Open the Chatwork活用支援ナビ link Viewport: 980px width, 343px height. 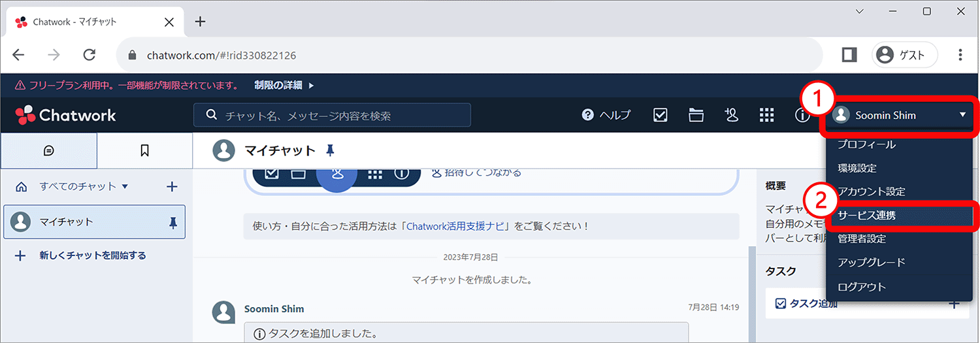tap(455, 226)
